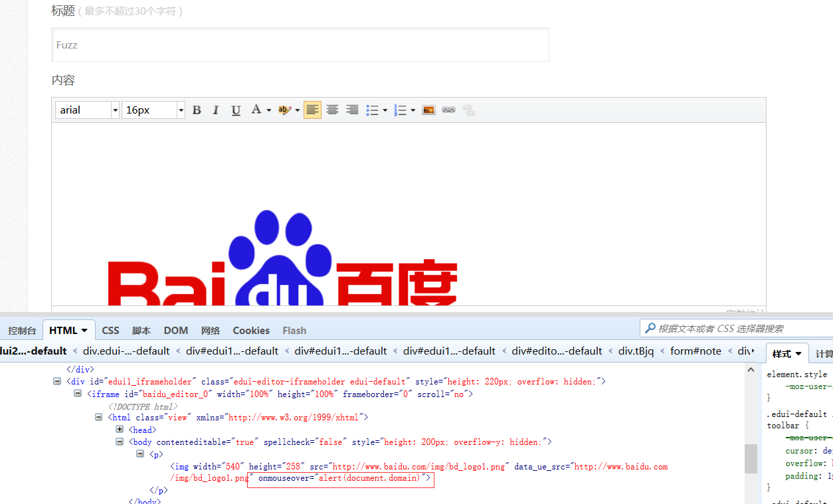
Task: Apply text highlight background color icon
Action: click(x=284, y=110)
